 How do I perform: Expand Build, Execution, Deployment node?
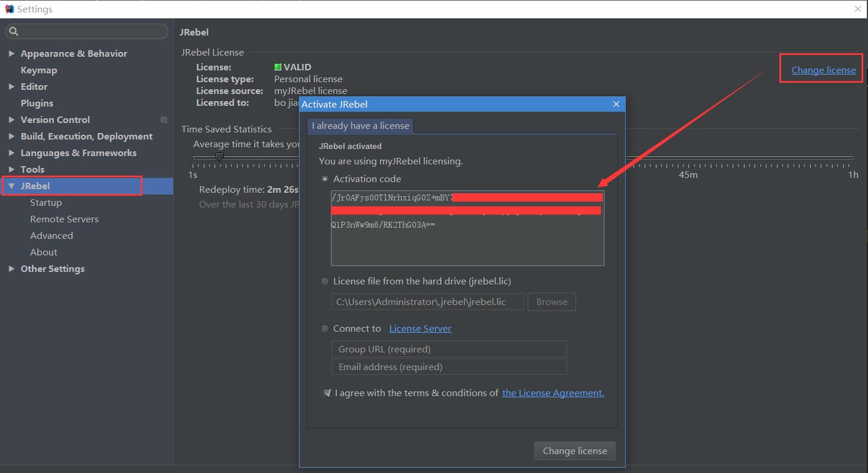tap(11, 136)
